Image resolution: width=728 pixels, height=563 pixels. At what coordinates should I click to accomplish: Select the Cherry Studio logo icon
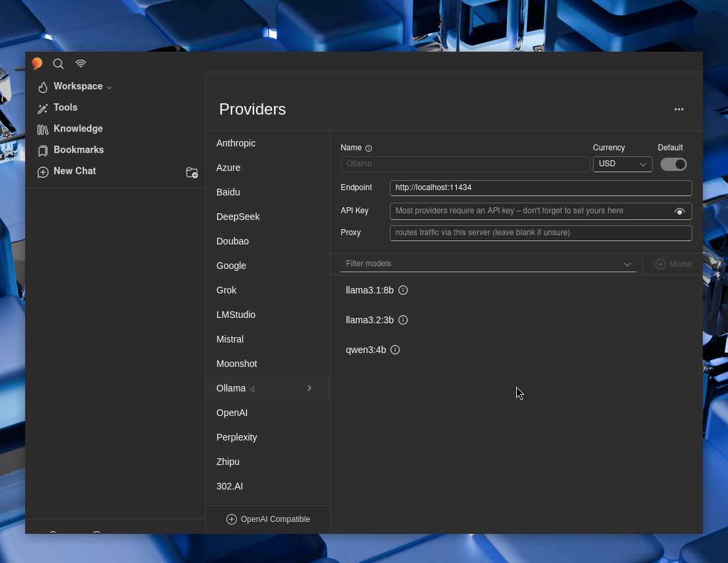click(37, 64)
